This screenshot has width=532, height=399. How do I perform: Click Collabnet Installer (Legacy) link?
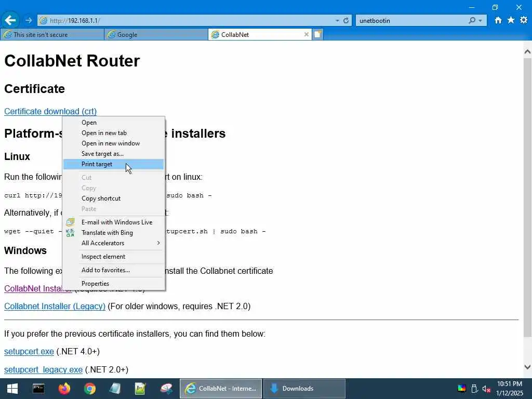55,306
